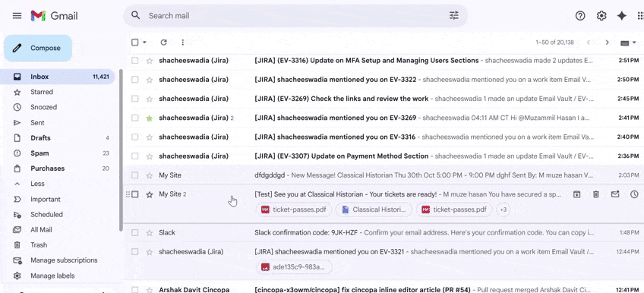Click the sidebar vertical scrollbar
Image resolution: width=644 pixels, height=293 pixels.
[x=121, y=150]
